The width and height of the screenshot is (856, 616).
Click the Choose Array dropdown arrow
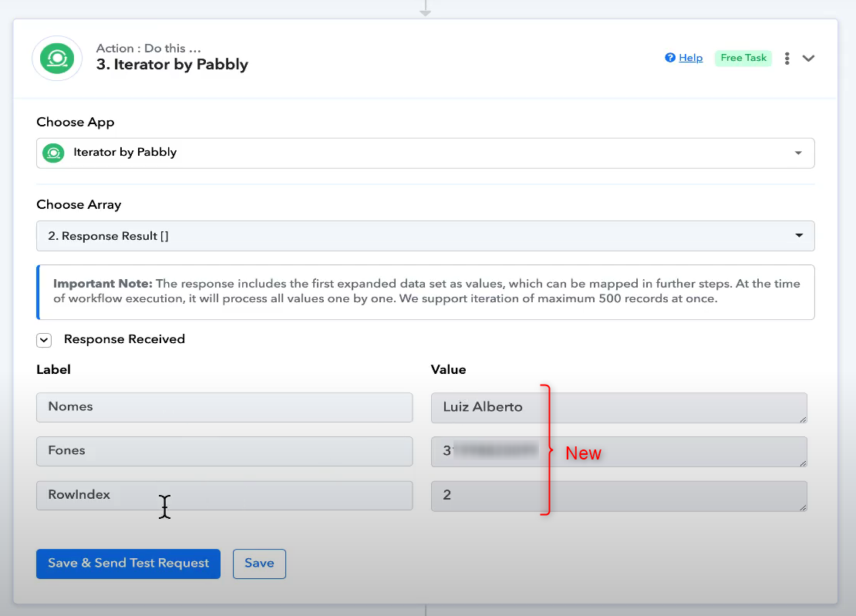[x=799, y=236]
